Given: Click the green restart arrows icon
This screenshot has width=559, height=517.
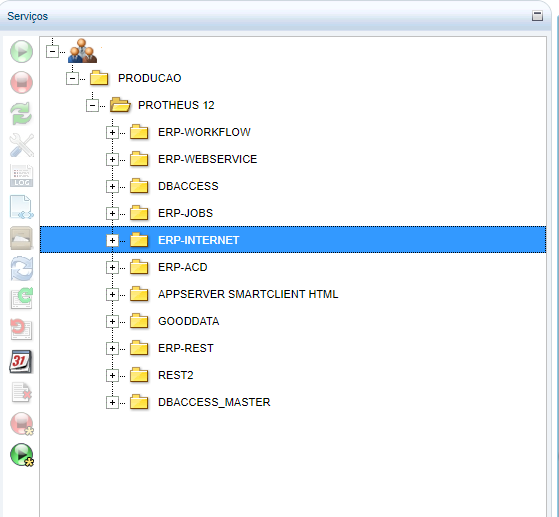Looking at the screenshot, I should (21, 113).
